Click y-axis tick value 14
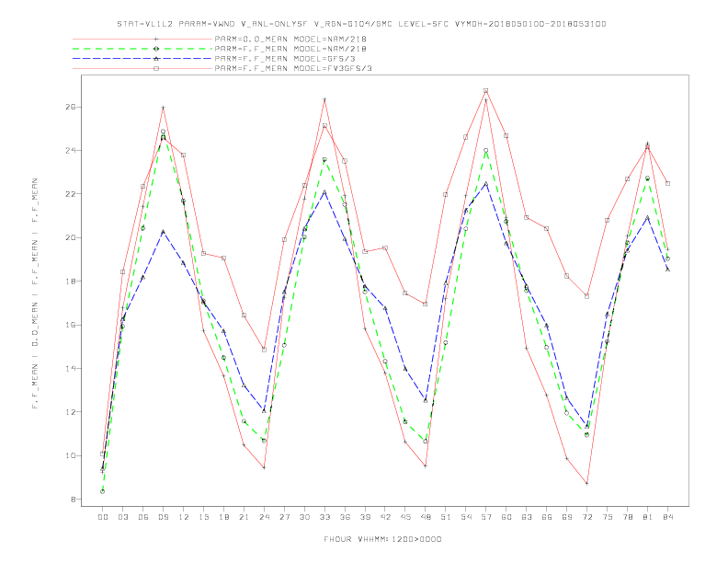728x563 pixels. click(x=71, y=369)
